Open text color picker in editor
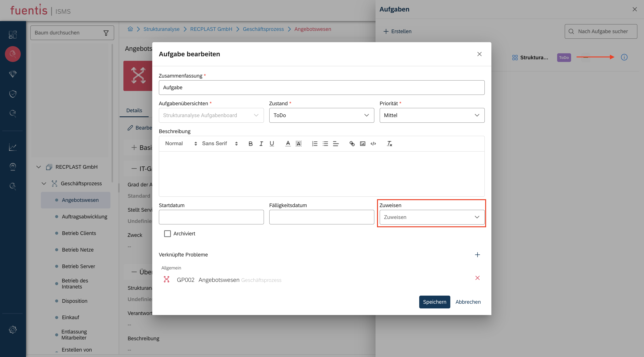644x357 pixels. click(288, 144)
